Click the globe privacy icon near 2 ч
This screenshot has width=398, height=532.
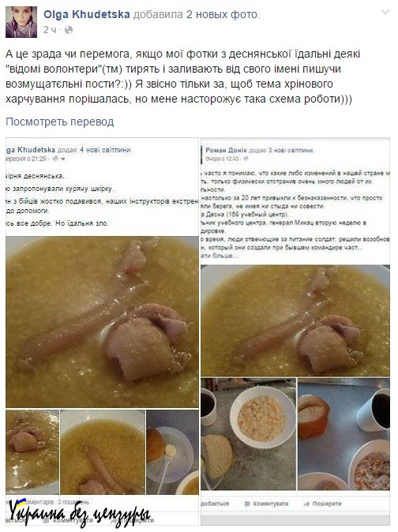pos(69,30)
